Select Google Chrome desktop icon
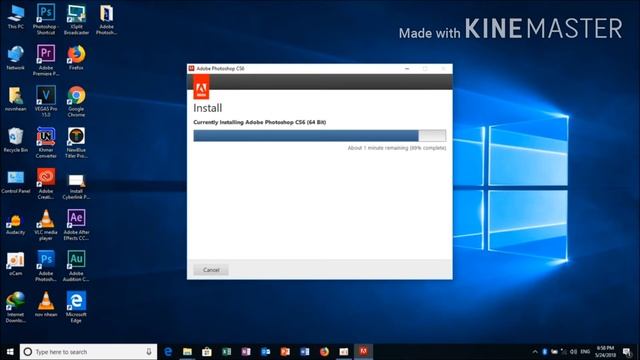 (76, 102)
